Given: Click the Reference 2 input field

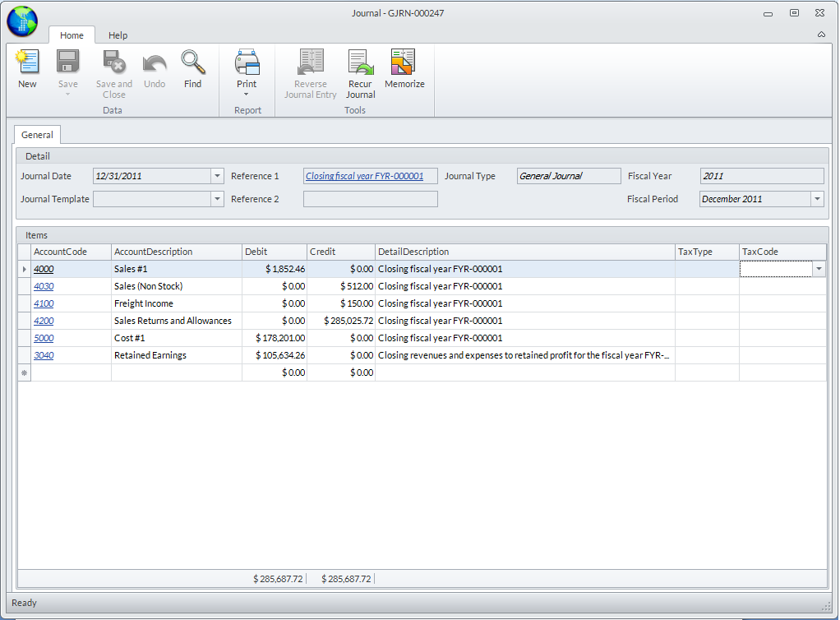Looking at the screenshot, I should pyautogui.click(x=370, y=199).
